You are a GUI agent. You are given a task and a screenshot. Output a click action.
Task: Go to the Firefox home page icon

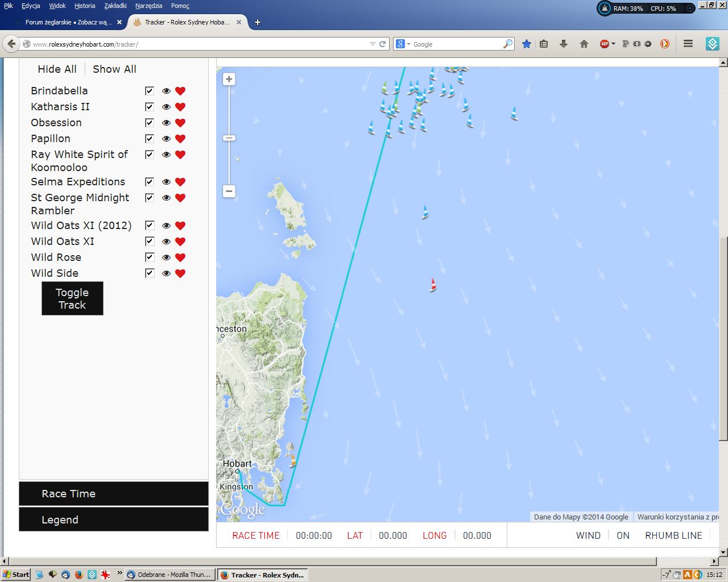(x=584, y=44)
